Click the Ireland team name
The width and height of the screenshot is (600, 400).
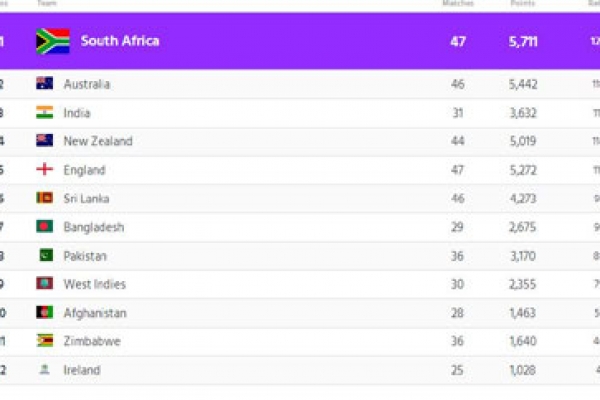tap(82, 370)
